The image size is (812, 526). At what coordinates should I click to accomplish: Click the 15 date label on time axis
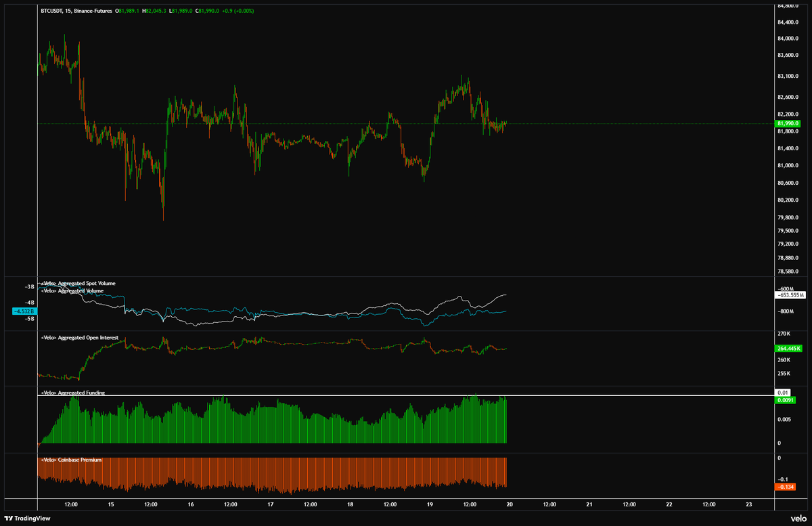point(112,505)
